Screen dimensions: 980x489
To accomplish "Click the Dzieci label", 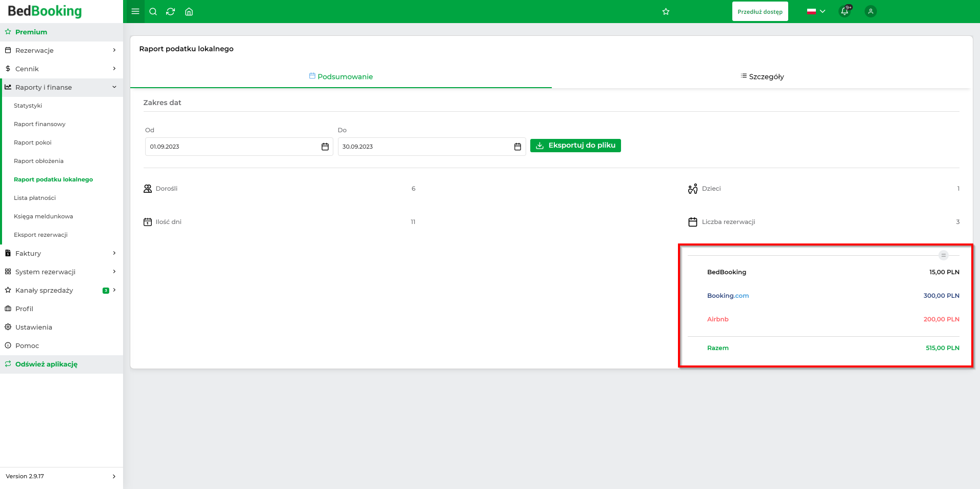I will pyautogui.click(x=711, y=189).
